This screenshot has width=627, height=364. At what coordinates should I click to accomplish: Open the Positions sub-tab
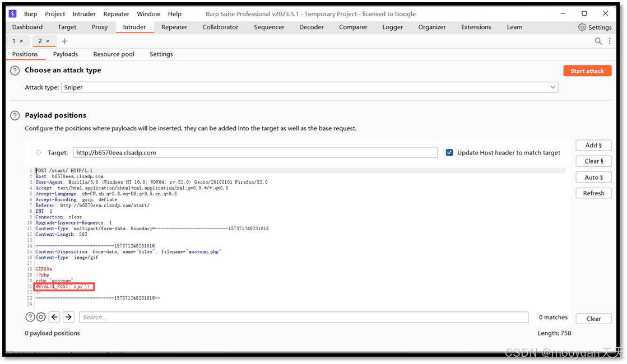tap(25, 54)
